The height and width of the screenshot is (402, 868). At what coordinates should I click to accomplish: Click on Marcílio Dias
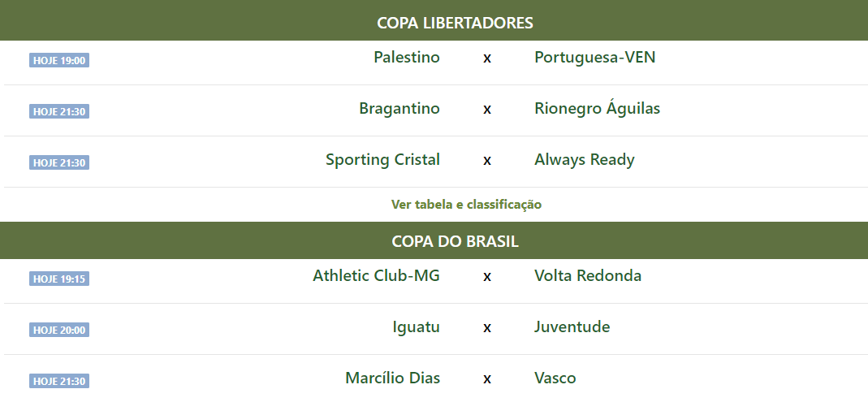[392, 378]
